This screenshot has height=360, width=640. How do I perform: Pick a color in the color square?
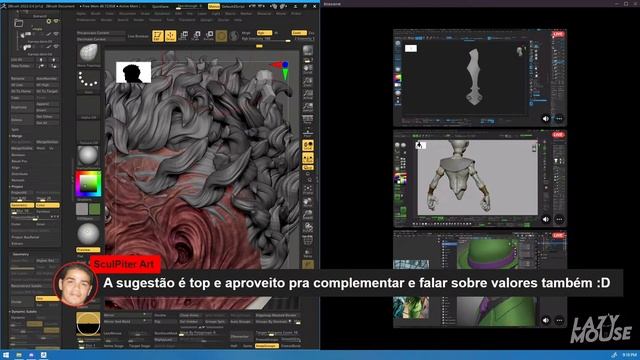[88, 184]
